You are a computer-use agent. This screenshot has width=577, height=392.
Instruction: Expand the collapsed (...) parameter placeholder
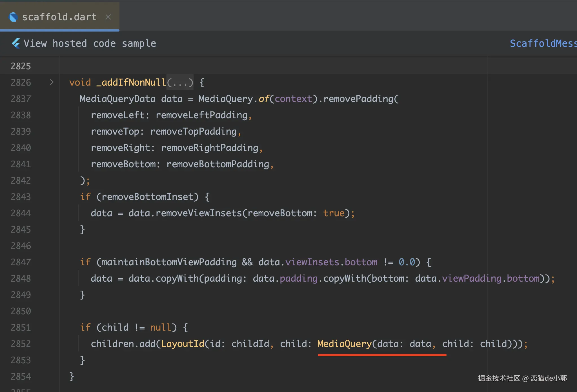(x=180, y=83)
